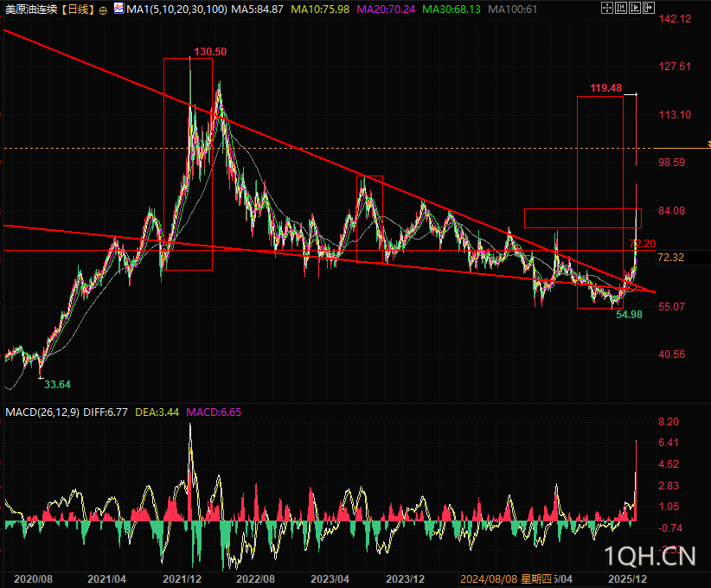
Task: Select the 2024/08/08 星期四 date marker
Action: (x=506, y=579)
